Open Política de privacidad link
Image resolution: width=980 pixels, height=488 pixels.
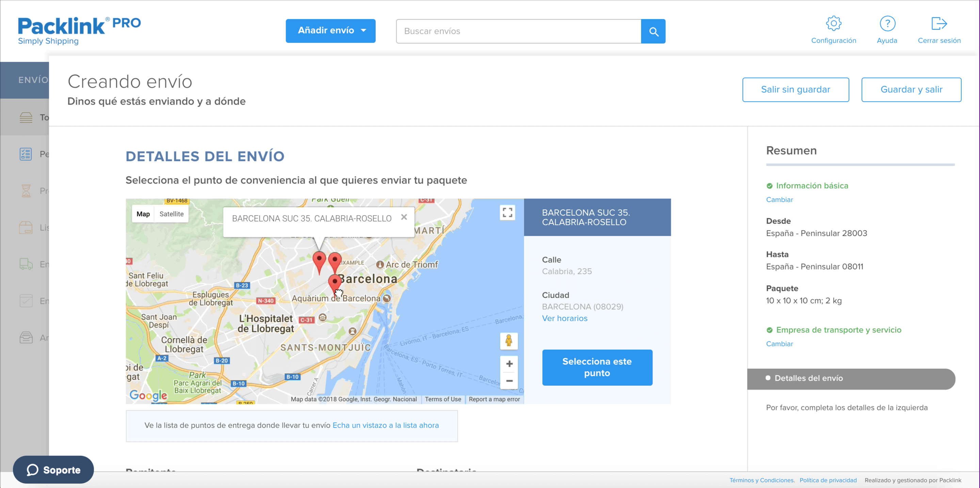828,481
